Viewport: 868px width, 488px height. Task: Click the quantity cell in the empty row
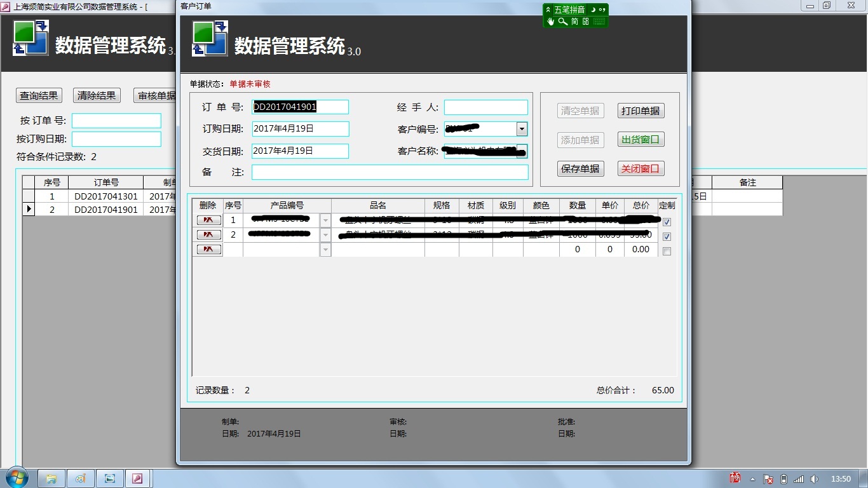click(578, 250)
